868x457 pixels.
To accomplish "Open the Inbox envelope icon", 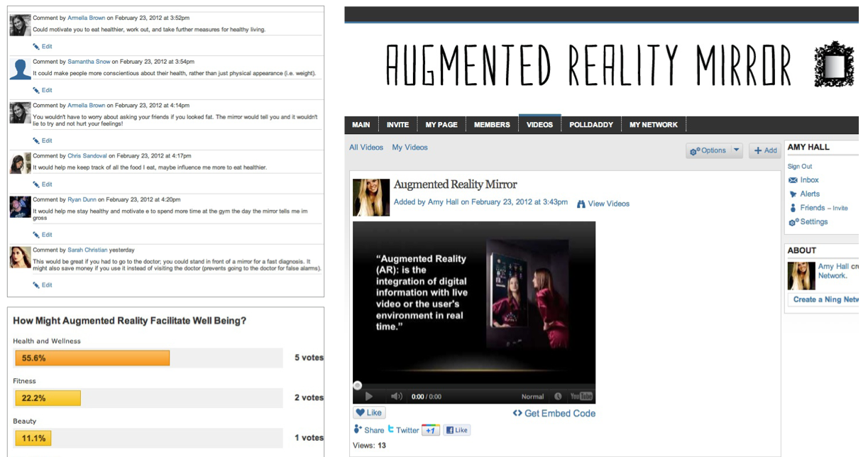I will click(793, 180).
